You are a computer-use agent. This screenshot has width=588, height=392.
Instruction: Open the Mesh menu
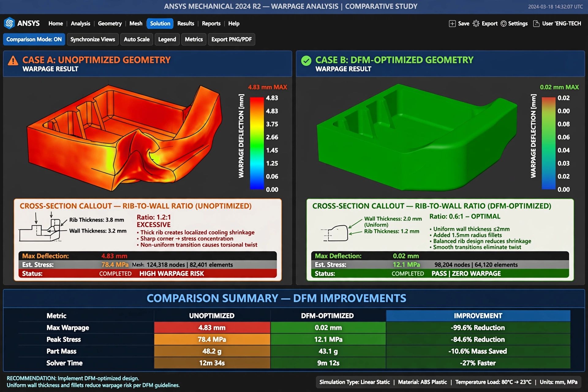136,24
